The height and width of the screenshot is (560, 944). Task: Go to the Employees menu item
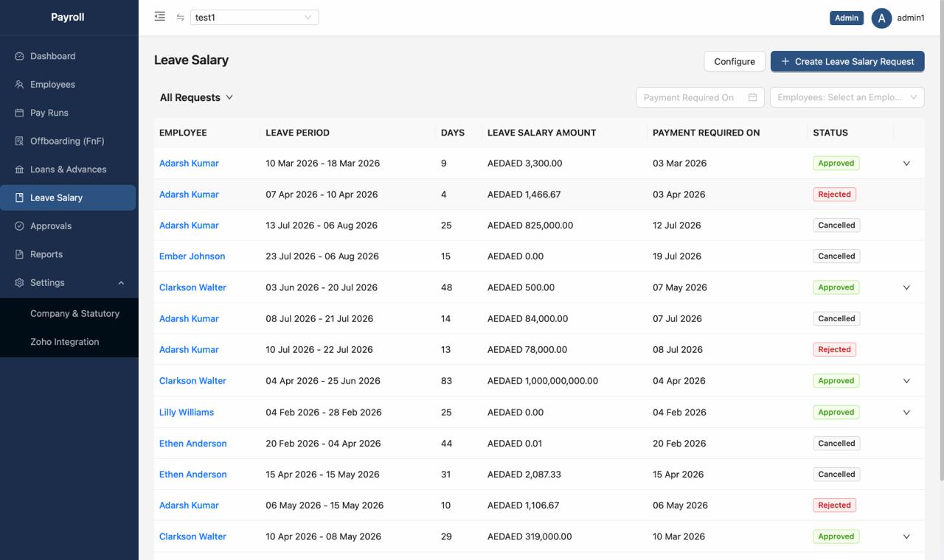tap(68, 85)
